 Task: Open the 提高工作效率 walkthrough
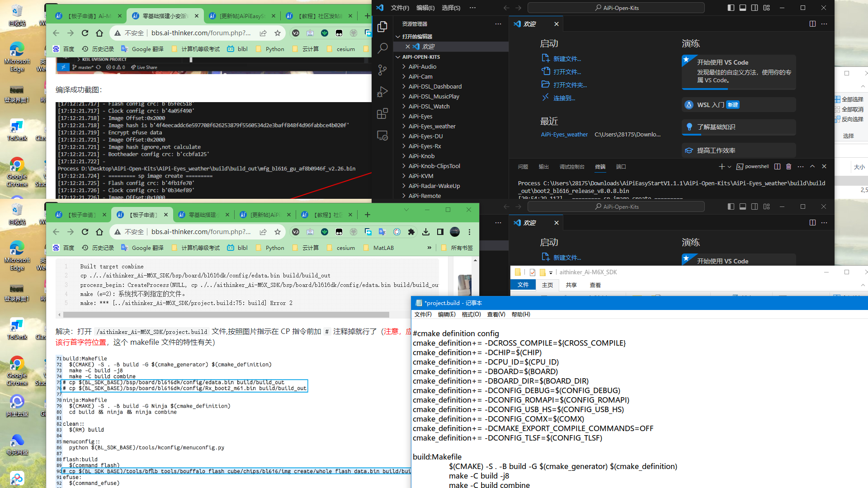pos(739,150)
